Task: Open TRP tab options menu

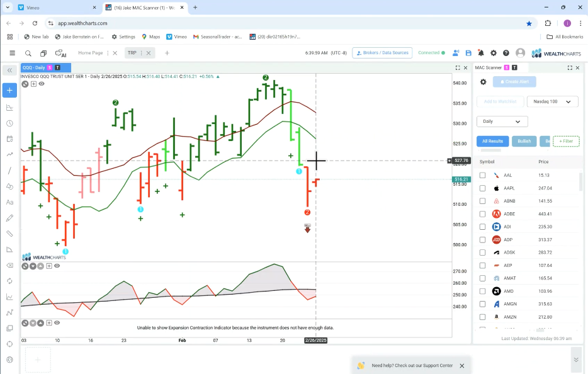Action: pyautogui.click(x=142, y=54)
